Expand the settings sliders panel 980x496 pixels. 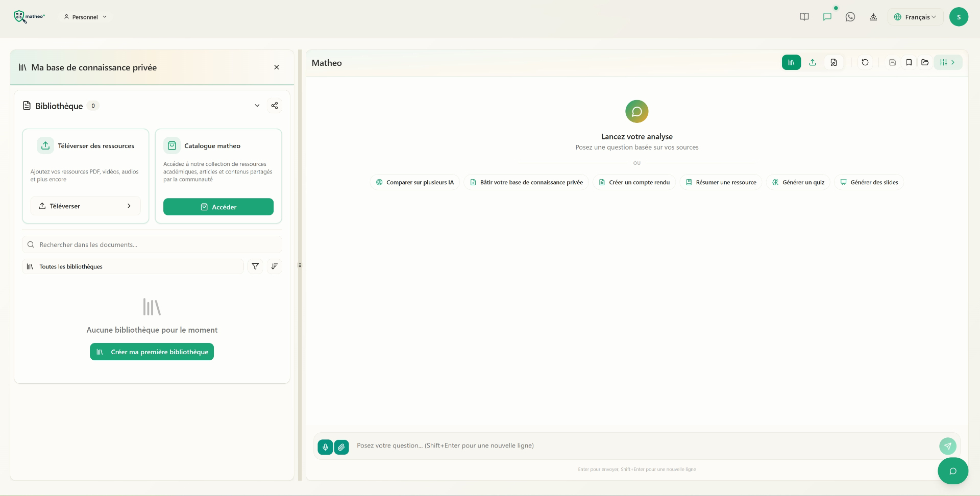[x=948, y=62]
